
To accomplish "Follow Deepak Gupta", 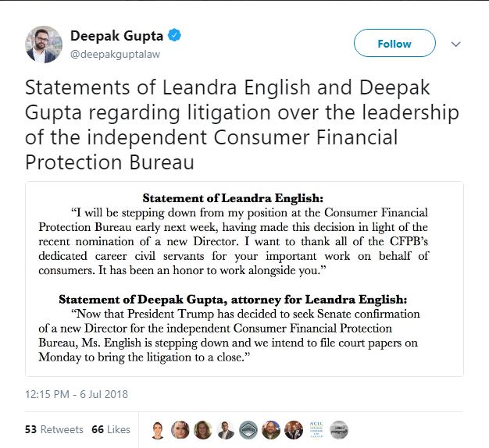I will 394,44.
